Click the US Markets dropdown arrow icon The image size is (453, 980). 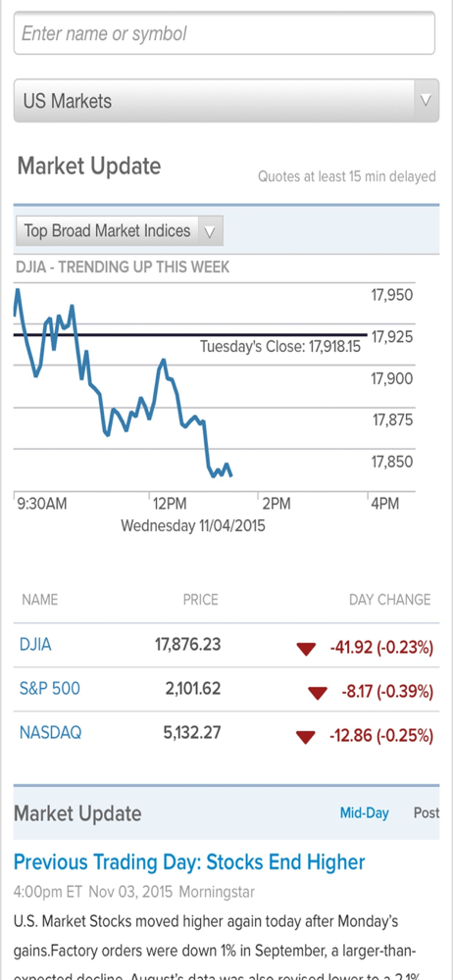[x=427, y=101]
